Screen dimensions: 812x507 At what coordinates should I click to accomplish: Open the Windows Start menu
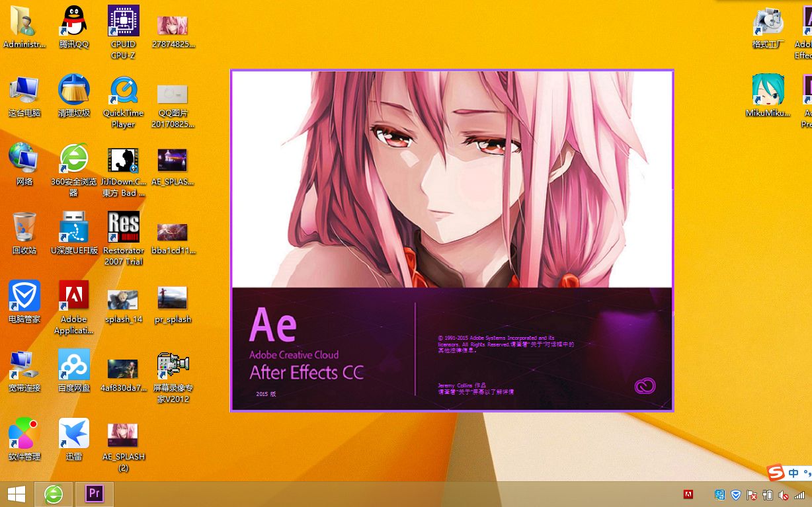pos(16,494)
